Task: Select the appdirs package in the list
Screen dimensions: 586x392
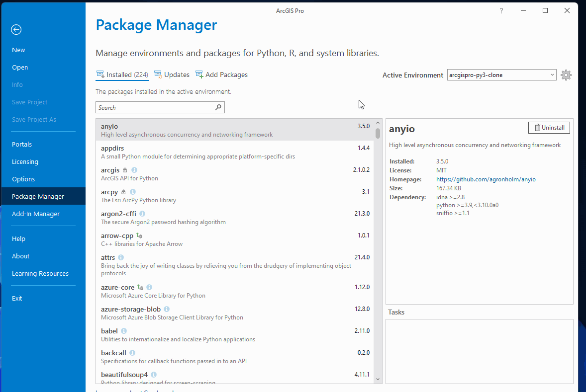Action: (x=199, y=151)
